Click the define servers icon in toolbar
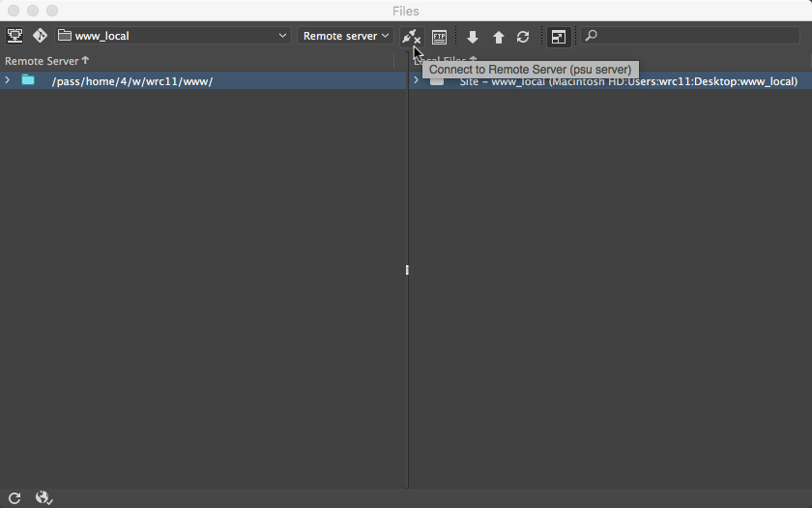This screenshot has width=812, height=508. 14,36
